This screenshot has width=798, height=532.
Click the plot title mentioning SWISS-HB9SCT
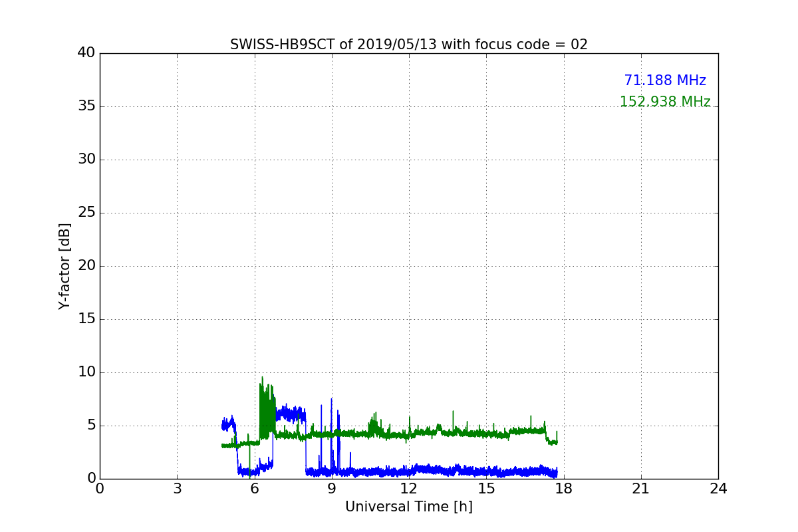[409, 45]
